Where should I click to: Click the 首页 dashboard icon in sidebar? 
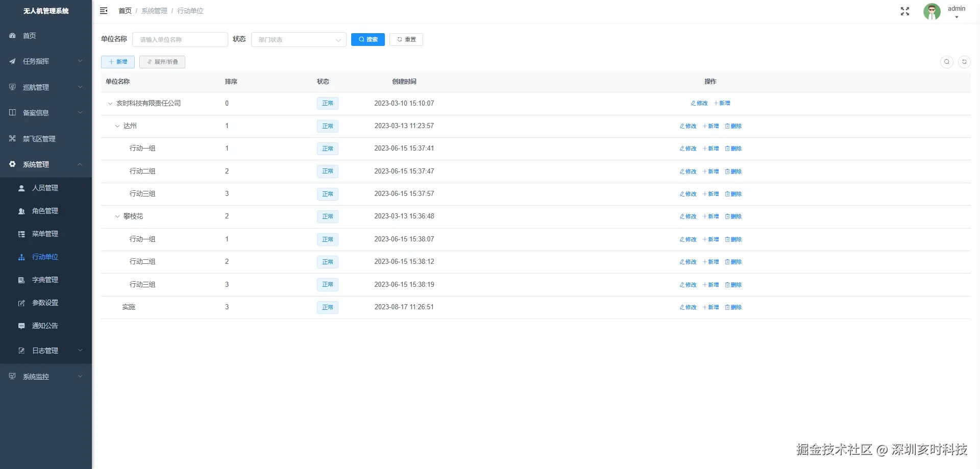pyautogui.click(x=12, y=36)
